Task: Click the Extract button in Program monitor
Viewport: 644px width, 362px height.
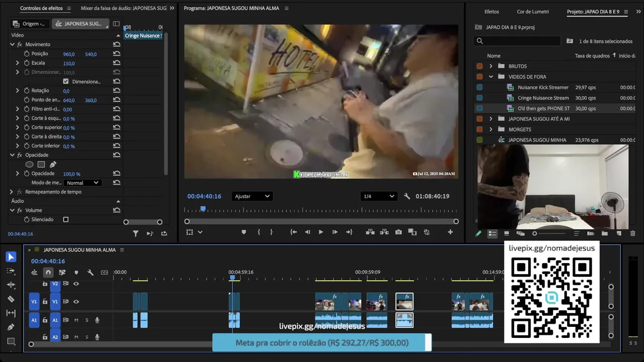Action: (x=384, y=232)
